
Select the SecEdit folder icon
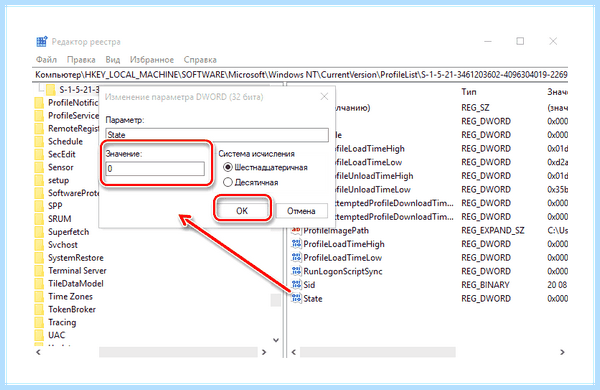39,154
